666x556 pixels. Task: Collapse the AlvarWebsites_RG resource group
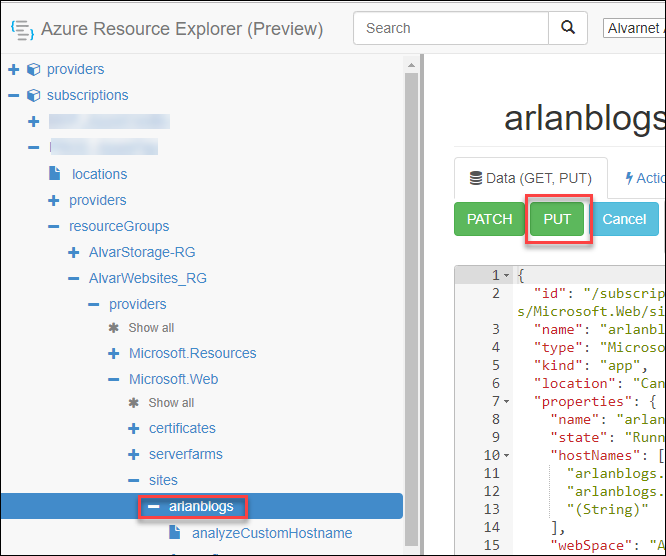click(73, 279)
